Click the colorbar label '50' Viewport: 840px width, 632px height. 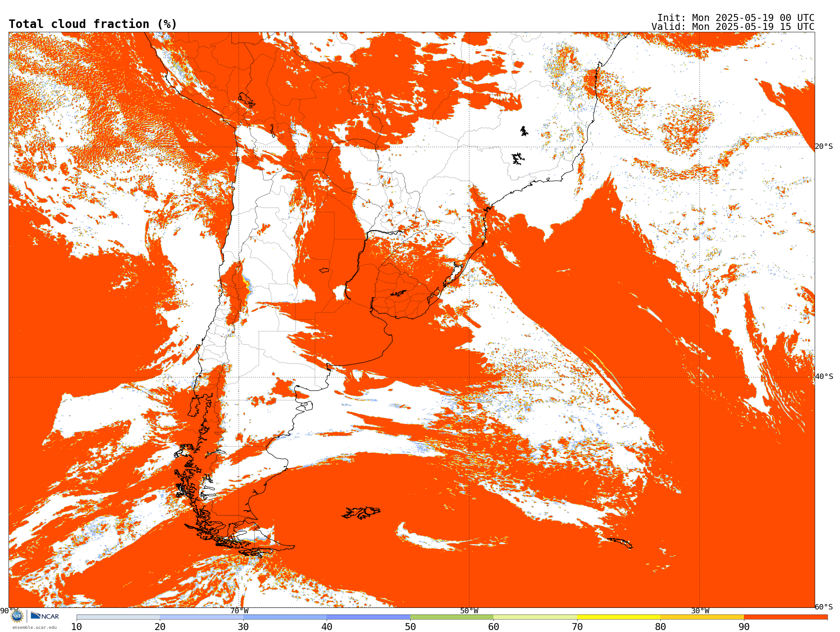[x=410, y=627]
